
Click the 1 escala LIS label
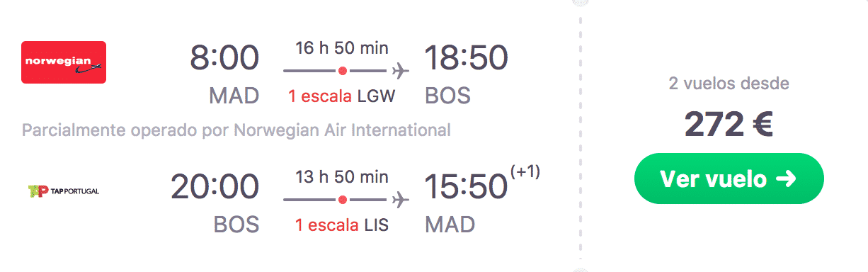(342, 225)
